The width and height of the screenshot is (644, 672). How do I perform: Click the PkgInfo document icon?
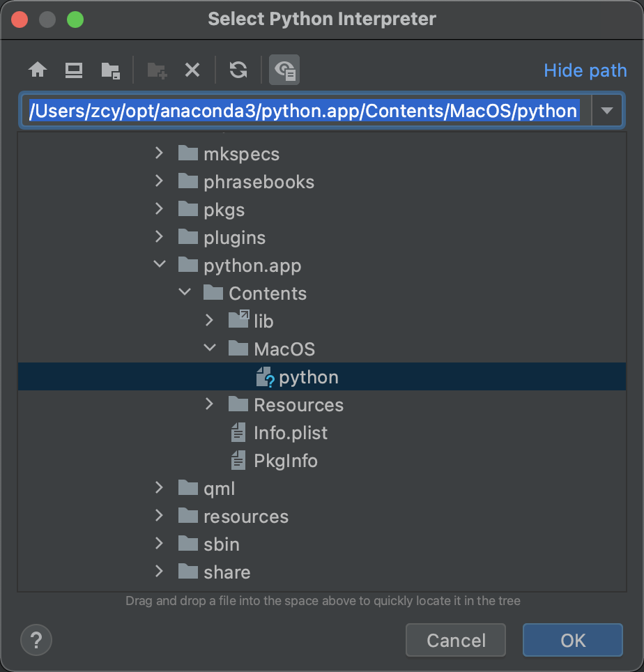pyautogui.click(x=238, y=460)
